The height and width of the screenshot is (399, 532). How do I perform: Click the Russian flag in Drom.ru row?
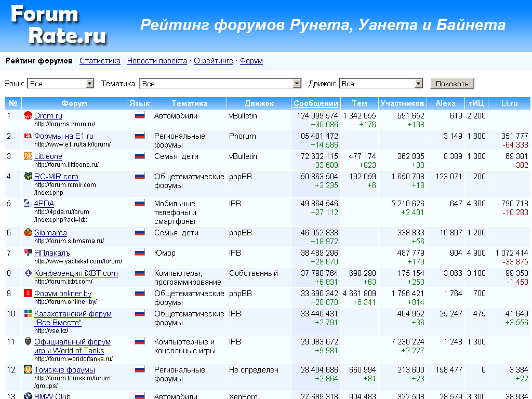tap(140, 115)
